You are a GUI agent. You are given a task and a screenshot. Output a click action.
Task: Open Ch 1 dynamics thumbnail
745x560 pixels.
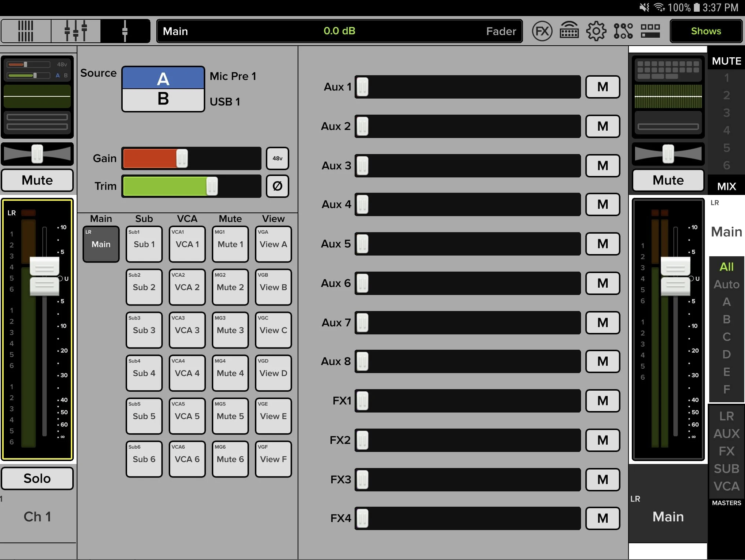[x=37, y=122]
